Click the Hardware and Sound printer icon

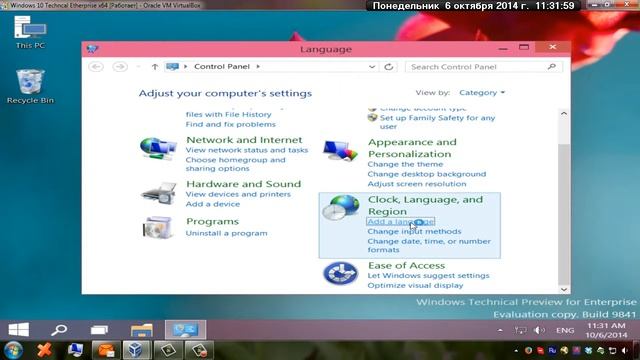(158, 193)
